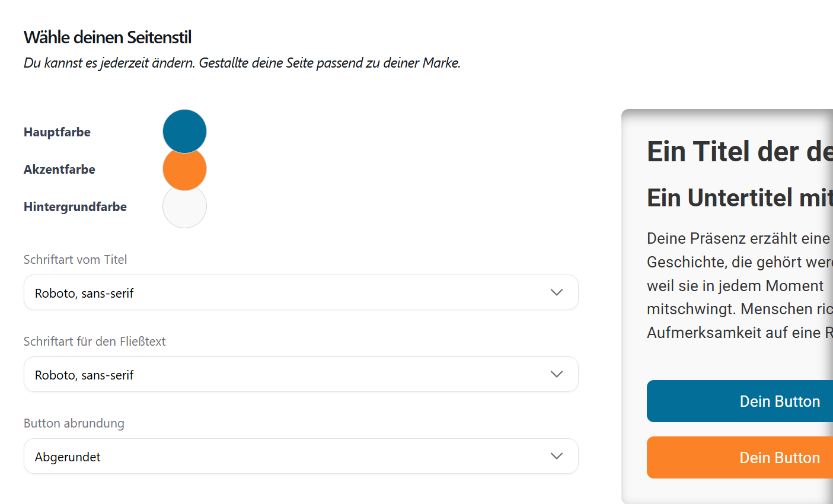Expand the Schriftart für den Fließtext selector
Image resolution: width=833 pixels, height=504 pixels.
[285, 374]
